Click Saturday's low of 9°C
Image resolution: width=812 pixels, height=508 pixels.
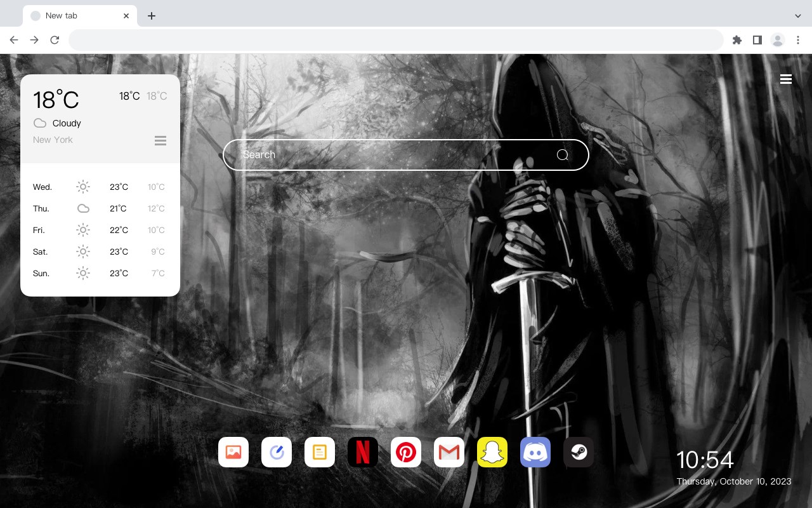point(158,251)
